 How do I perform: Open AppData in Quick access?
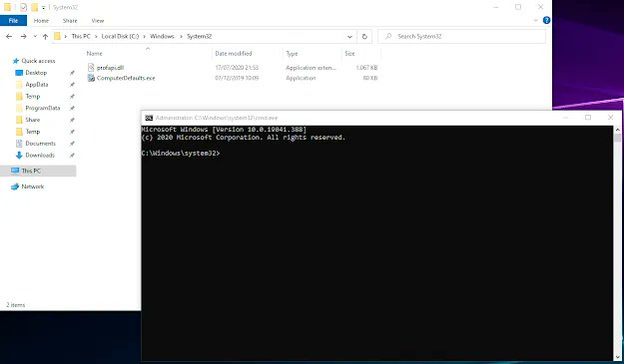point(37,85)
